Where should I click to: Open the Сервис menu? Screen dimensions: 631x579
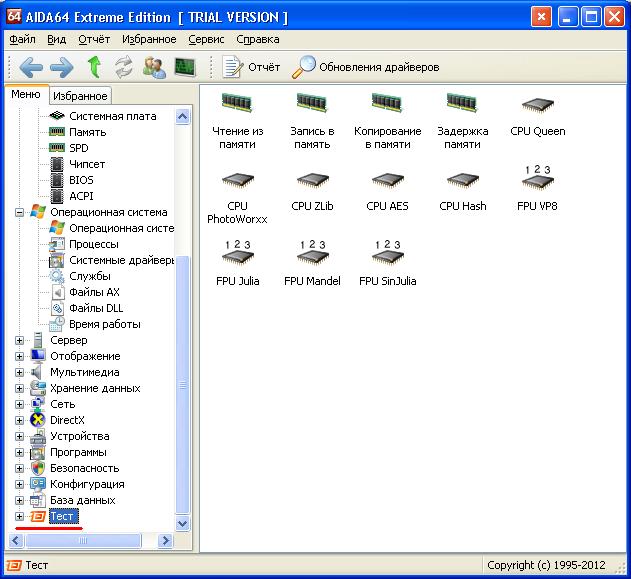coord(206,39)
